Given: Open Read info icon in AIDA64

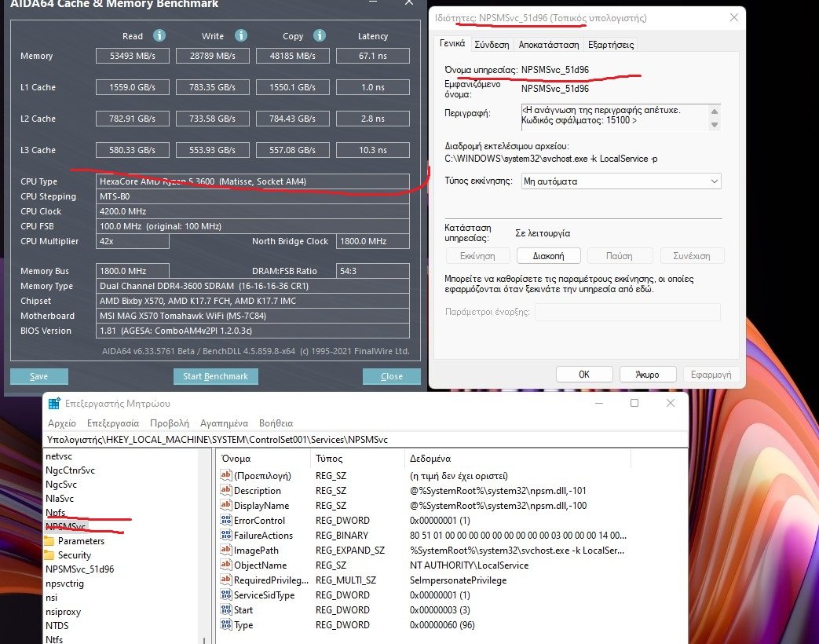Looking at the screenshot, I should click(159, 35).
